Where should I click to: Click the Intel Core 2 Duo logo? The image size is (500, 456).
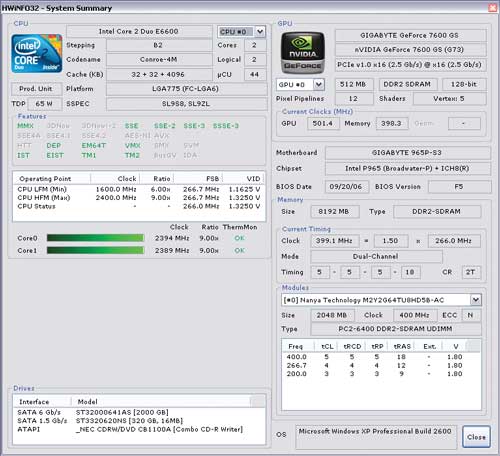click(36, 53)
